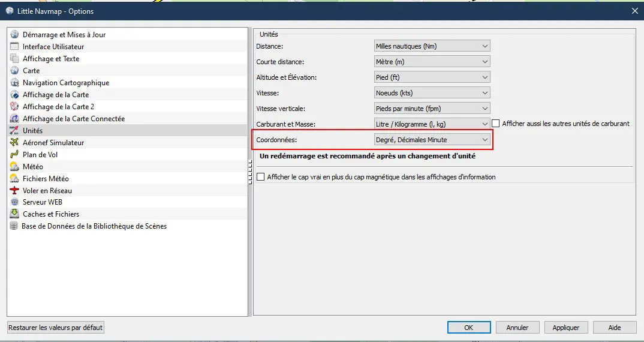Screen dimensions: 644x342
Task: Click the Démarrage et Mises à Jour globe icon
Action: coord(15,35)
